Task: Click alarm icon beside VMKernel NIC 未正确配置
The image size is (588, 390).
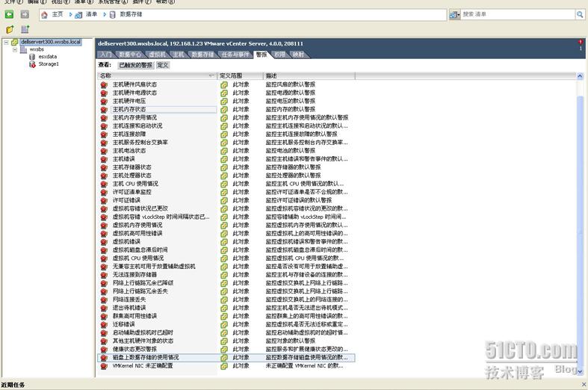Action: tap(104, 366)
